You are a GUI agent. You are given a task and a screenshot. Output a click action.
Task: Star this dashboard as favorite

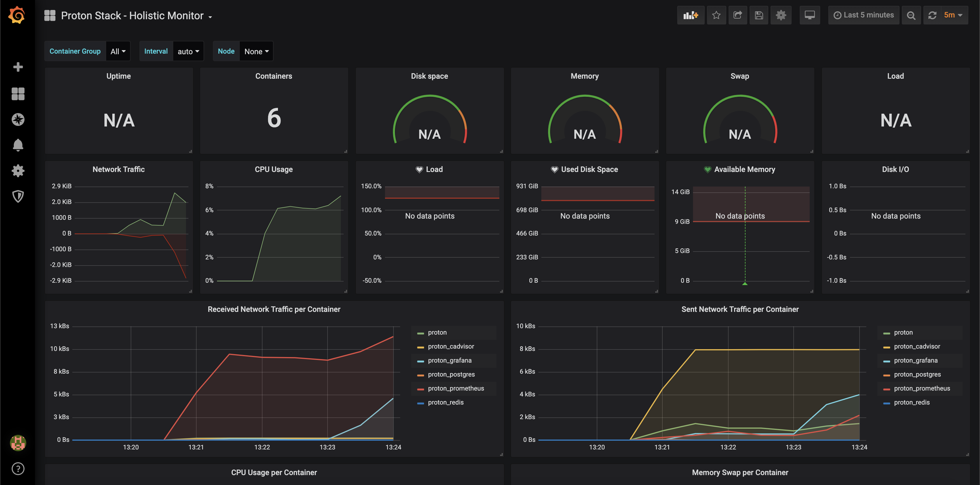[x=716, y=15]
